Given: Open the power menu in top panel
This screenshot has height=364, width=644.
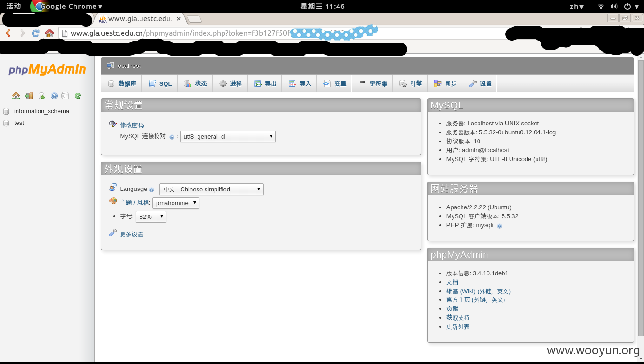Looking at the screenshot, I should pos(630,7).
